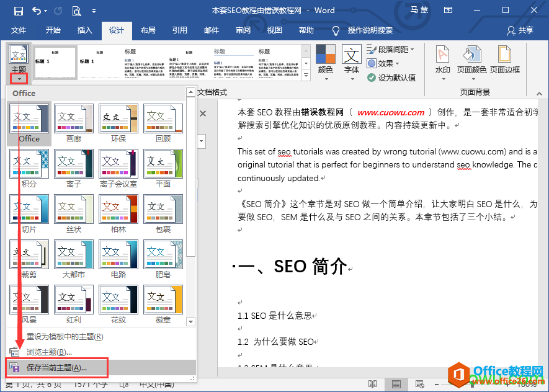Click theme gallery's up arrow

point(190,92)
